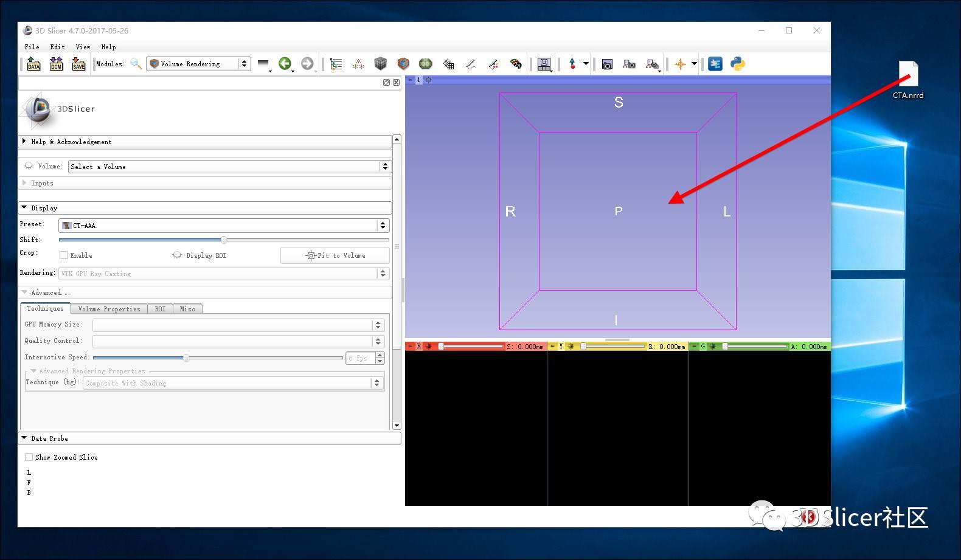The height and width of the screenshot is (560, 961).
Task: Open the Annotations ruler module icon
Action: pyautogui.click(x=471, y=64)
